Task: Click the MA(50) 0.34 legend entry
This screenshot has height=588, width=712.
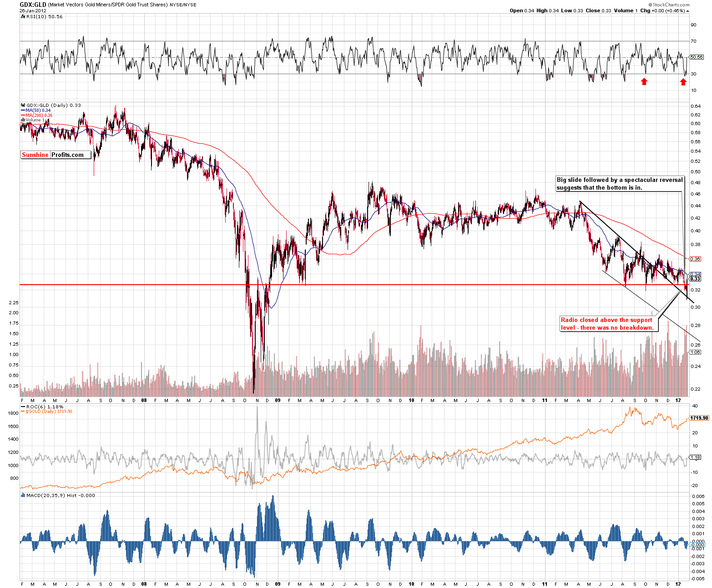Action: [38, 111]
